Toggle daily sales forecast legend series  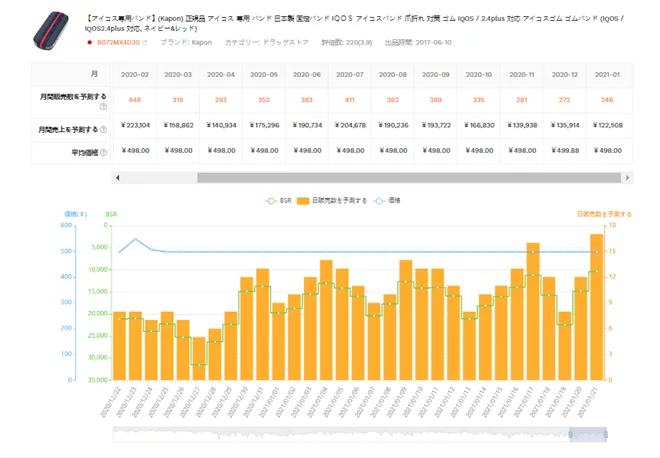[x=334, y=200]
